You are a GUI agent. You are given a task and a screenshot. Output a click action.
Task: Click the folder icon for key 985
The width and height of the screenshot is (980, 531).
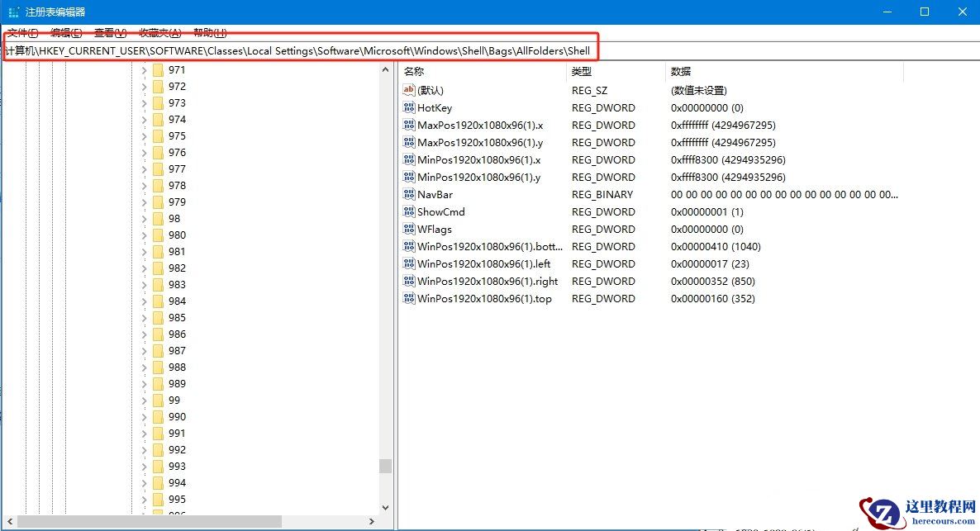point(157,317)
